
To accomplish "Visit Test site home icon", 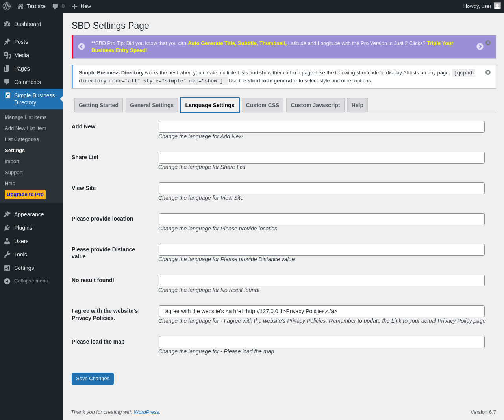I will [20, 6].
